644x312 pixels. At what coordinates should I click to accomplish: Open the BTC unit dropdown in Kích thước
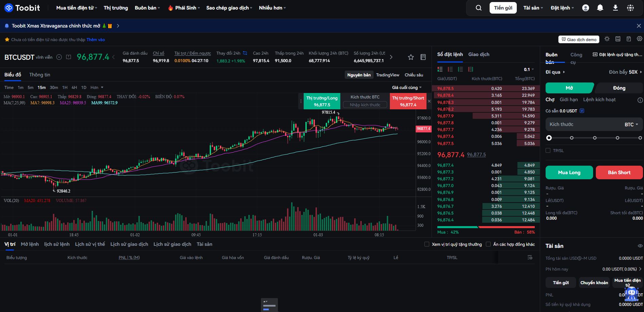[x=631, y=125]
